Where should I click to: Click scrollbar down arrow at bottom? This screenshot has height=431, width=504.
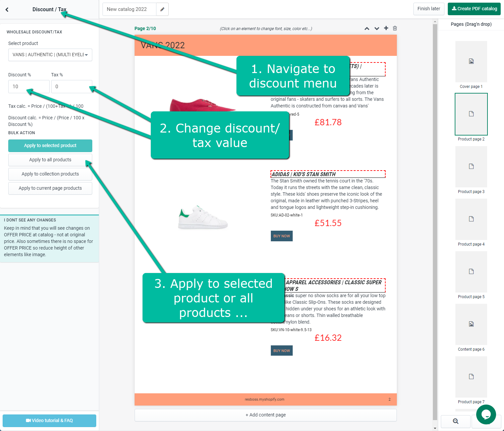[435, 428]
